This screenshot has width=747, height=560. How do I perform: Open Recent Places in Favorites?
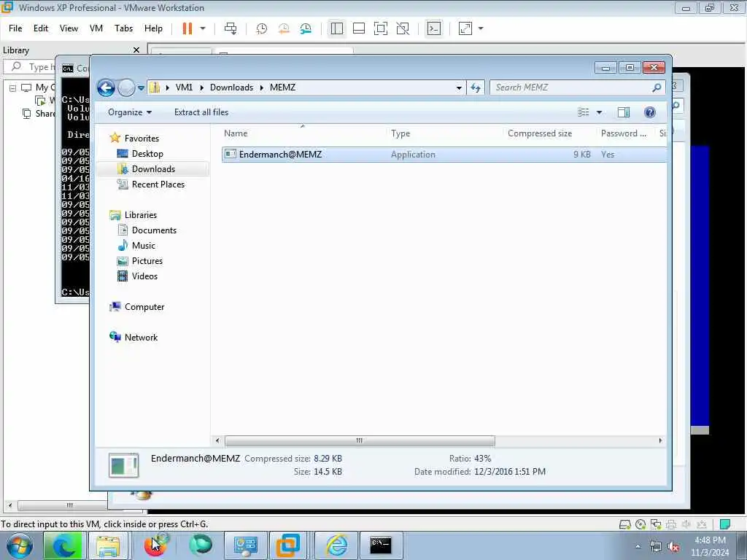(x=158, y=184)
